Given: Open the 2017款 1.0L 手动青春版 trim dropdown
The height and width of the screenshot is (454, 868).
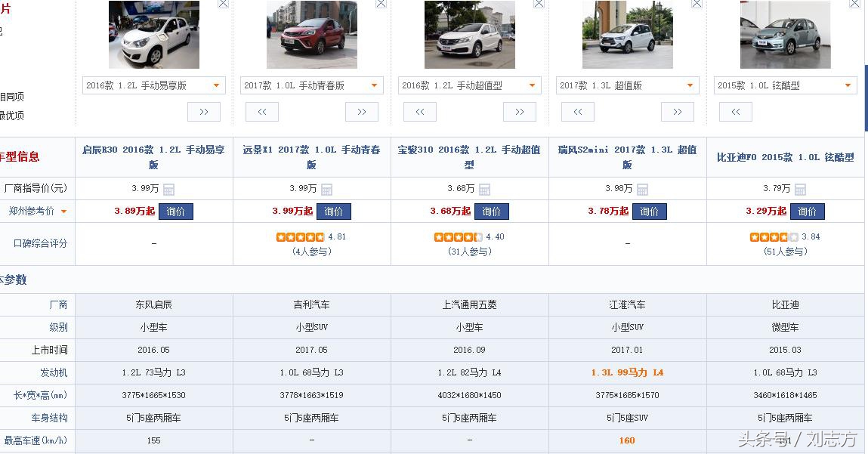Looking at the screenshot, I should (x=312, y=85).
